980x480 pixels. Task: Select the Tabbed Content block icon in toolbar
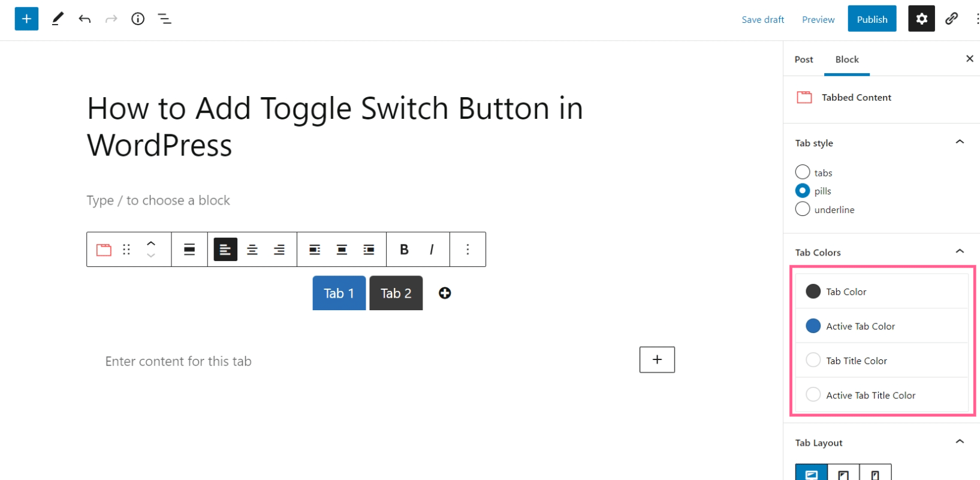103,249
